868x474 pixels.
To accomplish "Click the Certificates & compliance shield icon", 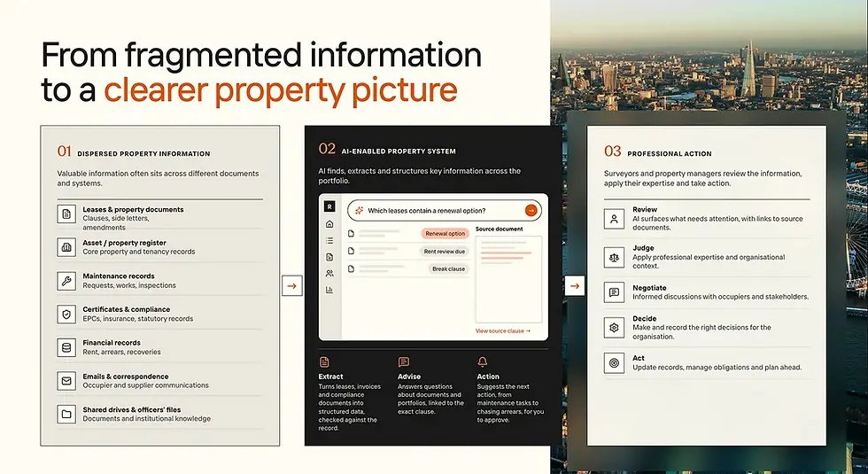I will pyautogui.click(x=66, y=314).
